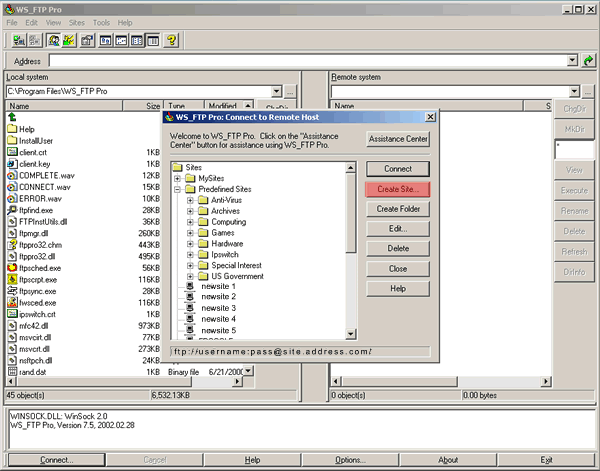
Task: Select the Ipswitch folder in sites tree
Action: [225, 254]
